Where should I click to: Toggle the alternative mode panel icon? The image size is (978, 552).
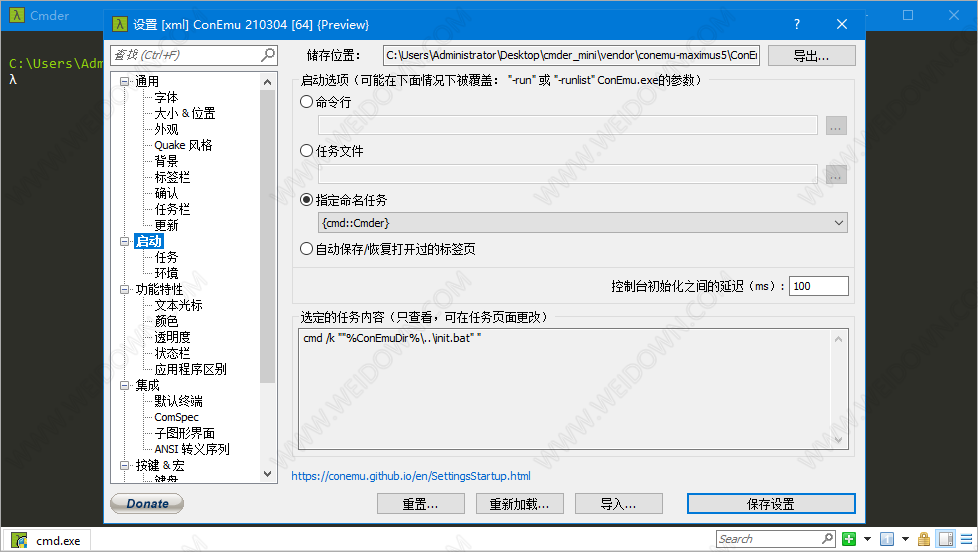(942, 540)
